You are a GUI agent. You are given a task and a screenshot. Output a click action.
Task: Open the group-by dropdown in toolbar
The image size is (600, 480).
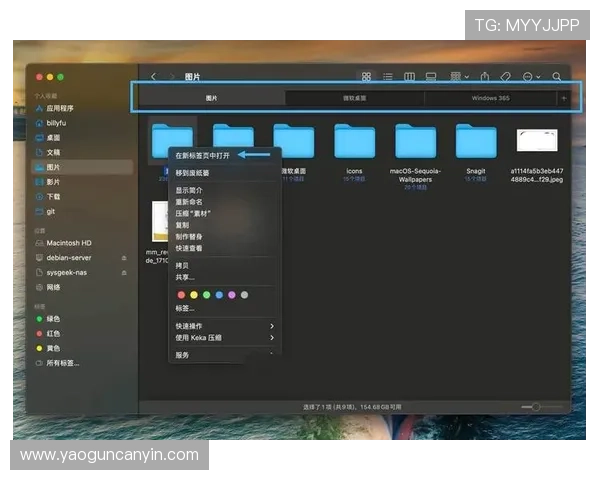tap(457, 76)
